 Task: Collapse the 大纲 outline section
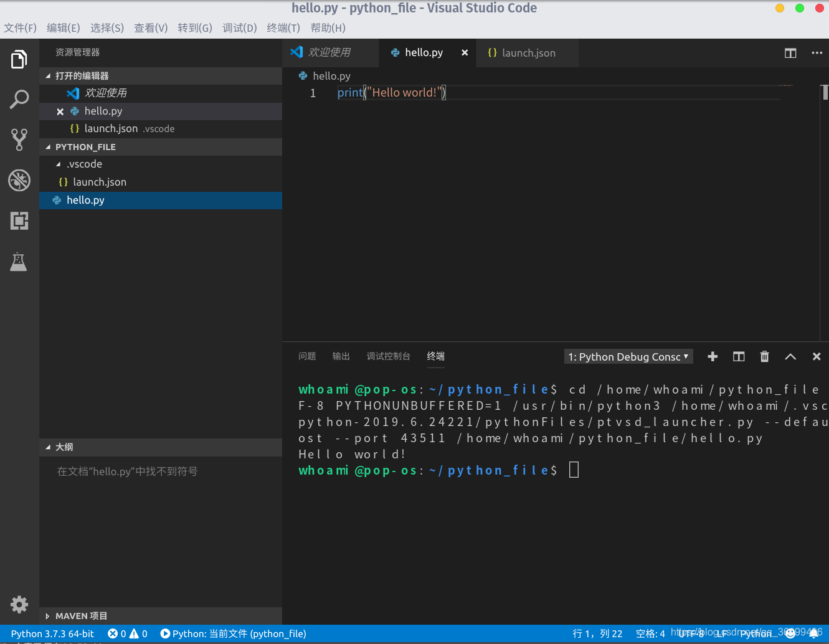[161, 447]
